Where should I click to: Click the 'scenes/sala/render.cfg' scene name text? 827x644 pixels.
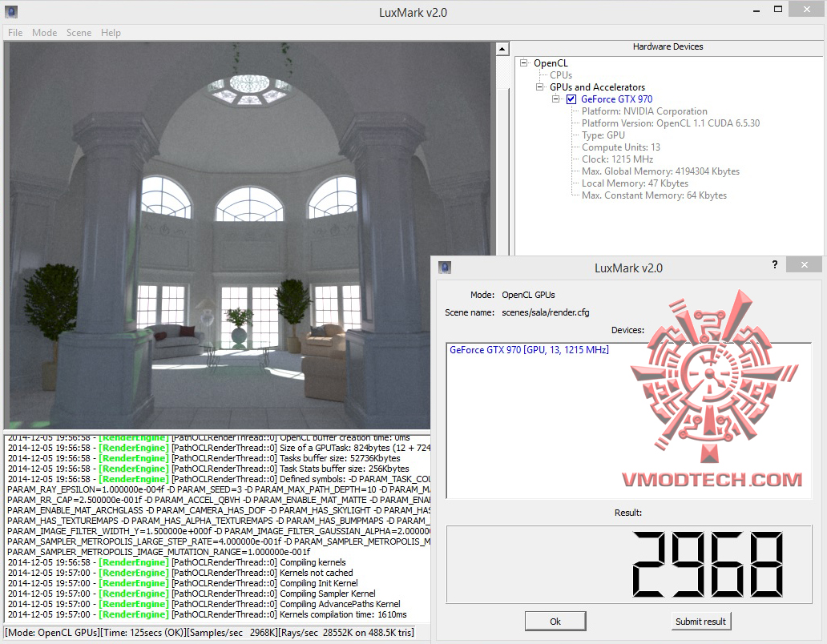[x=546, y=312]
